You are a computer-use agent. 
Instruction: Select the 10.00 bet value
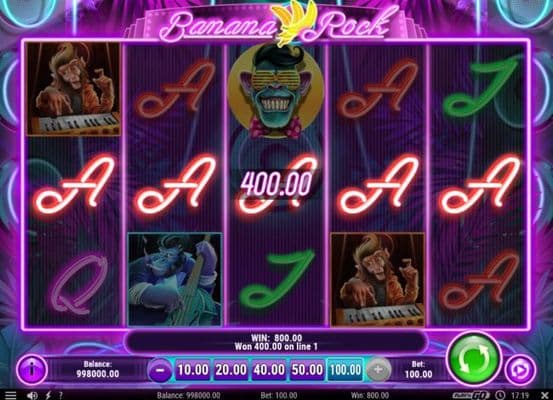[x=193, y=370]
